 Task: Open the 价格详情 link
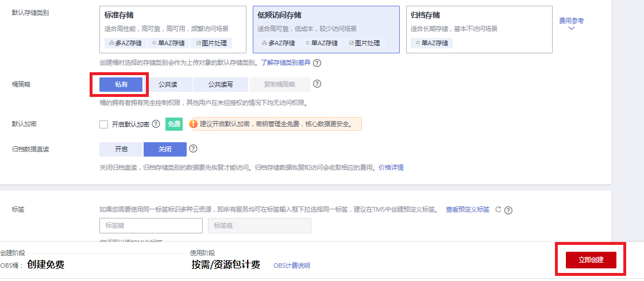[391, 168]
